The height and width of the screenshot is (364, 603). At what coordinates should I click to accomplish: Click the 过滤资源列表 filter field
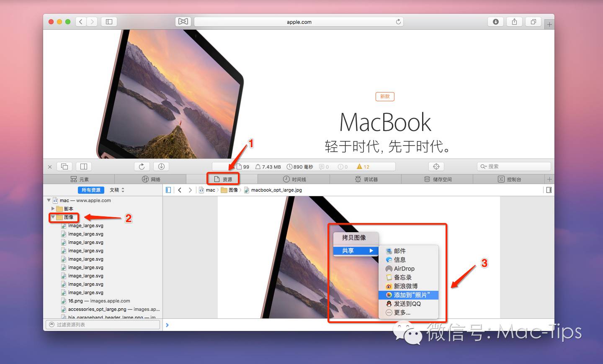click(x=103, y=325)
